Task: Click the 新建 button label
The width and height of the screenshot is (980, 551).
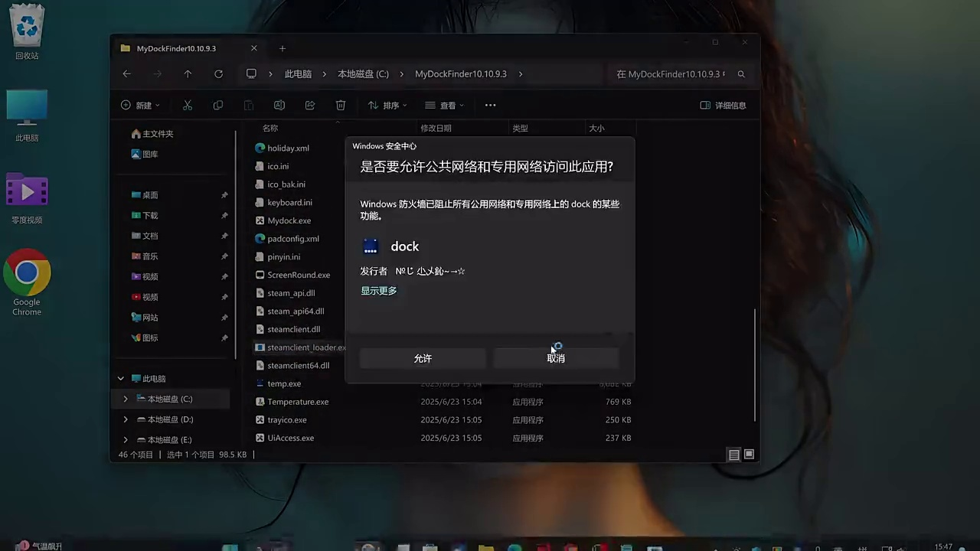Action: pyautogui.click(x=144, y=106)
